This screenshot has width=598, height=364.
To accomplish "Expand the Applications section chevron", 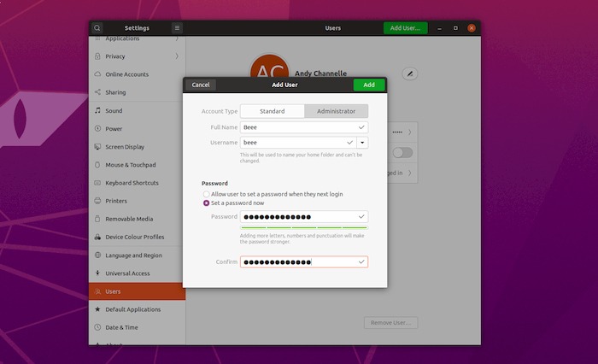I will click(177, 38).
